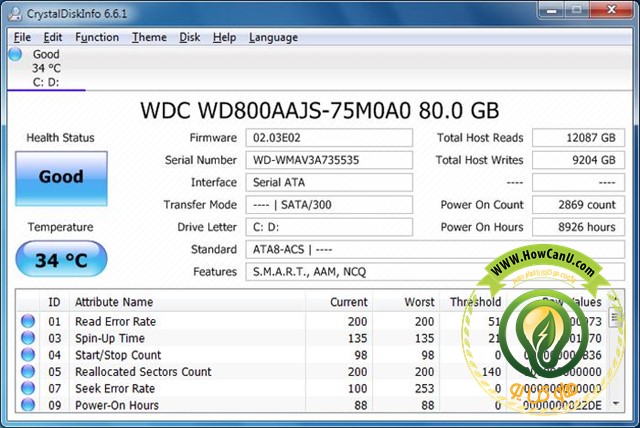Click the Temperature label

point(60,227)
